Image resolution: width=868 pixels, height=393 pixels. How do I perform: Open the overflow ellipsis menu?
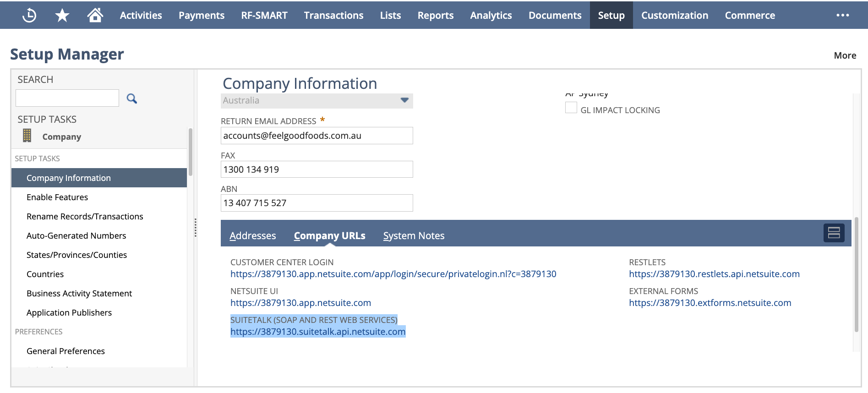tap(843, 15)
